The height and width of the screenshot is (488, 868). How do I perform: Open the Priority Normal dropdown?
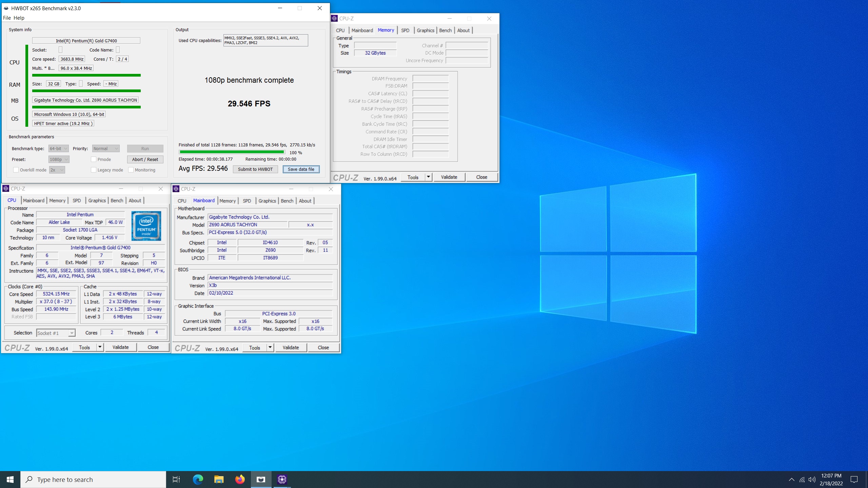106,148
